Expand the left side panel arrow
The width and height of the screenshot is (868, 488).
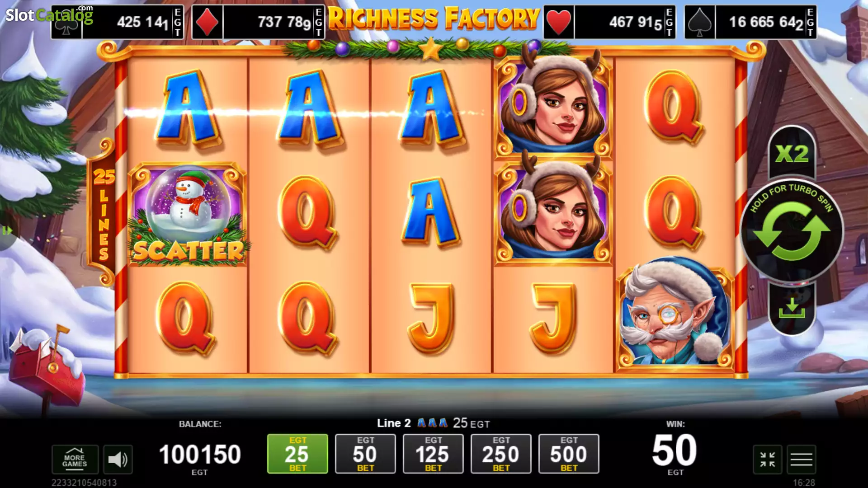coord(7,231)
